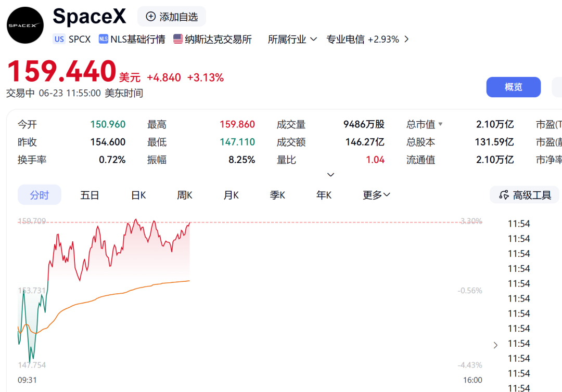Switch to the 季K chart tab
Image resolution: width=562 pixels, height=392 pixels.
[x=277, y=195]
